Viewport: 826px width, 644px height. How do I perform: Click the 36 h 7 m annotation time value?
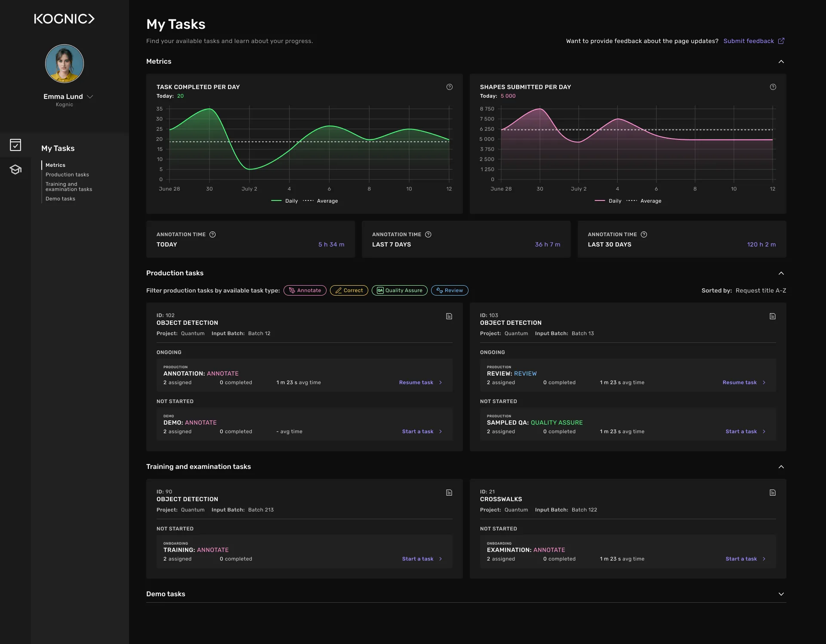click(548, 244)
